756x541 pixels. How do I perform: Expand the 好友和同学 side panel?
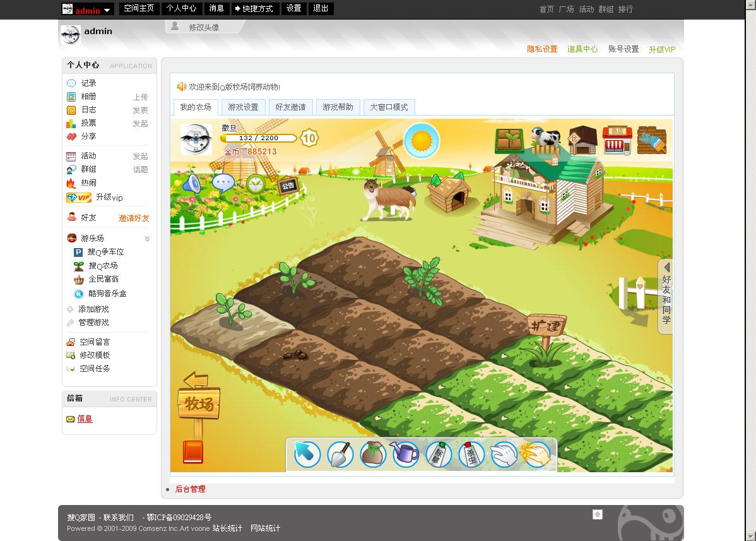[x=666, y=296]
